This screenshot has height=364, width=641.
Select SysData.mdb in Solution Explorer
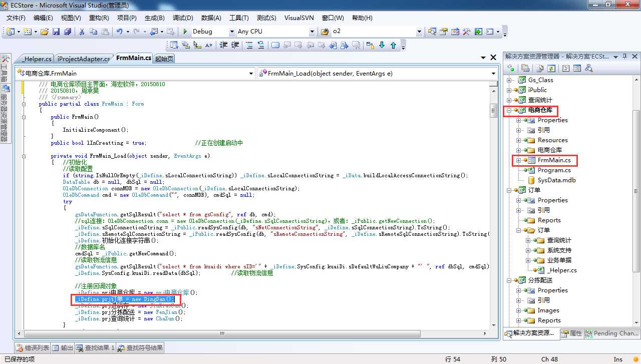click(556, 180)
